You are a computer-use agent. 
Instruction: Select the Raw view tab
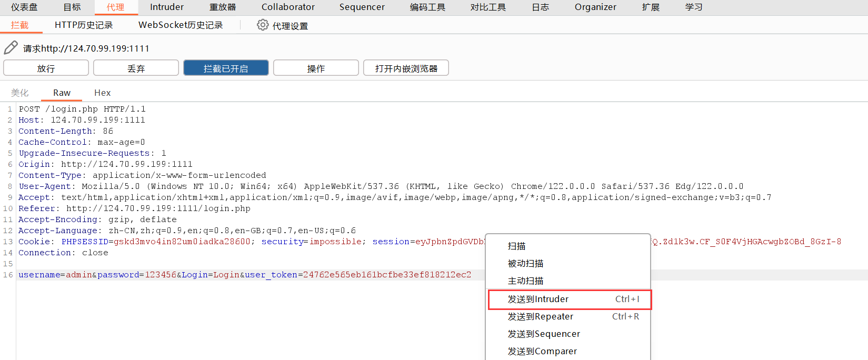[x=62, y=93]
